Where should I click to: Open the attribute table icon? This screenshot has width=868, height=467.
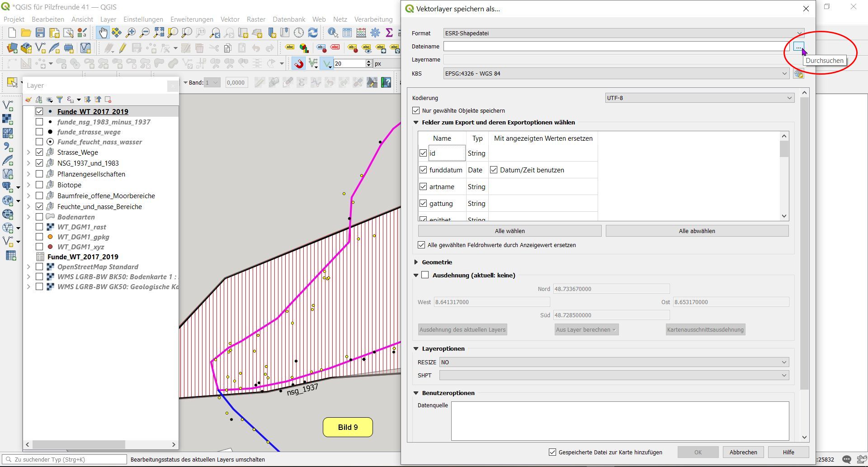click(347, 33)
